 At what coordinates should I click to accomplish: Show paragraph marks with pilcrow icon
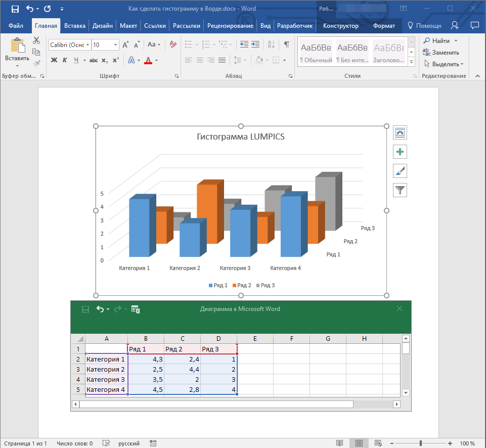pyautogui.click(x=287, y=44)
